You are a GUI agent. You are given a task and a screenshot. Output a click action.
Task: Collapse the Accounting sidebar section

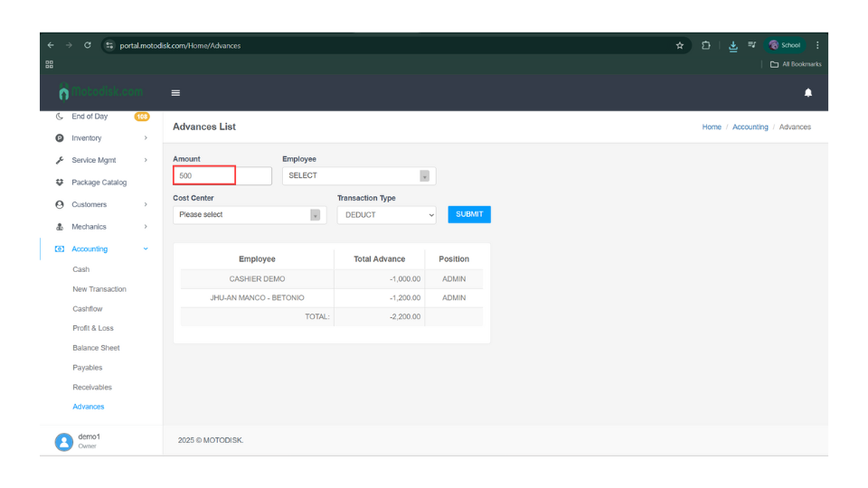[x=99, y=249]
